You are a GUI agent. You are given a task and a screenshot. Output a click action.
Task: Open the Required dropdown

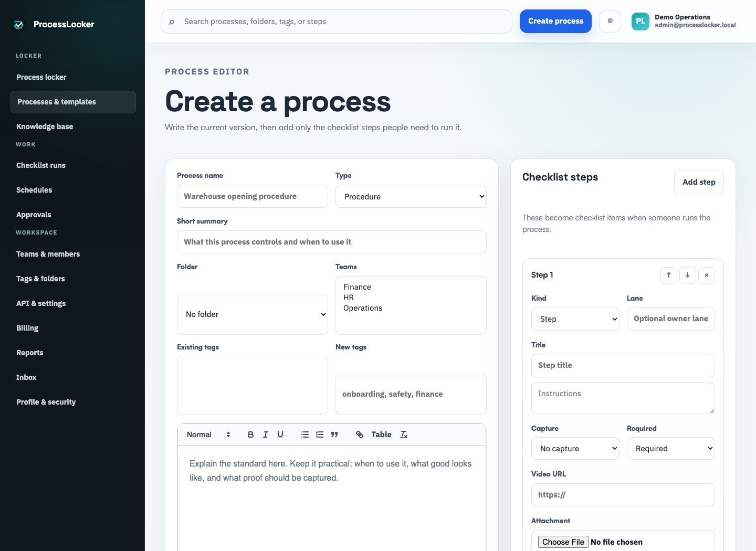click(x=671, y=449)
